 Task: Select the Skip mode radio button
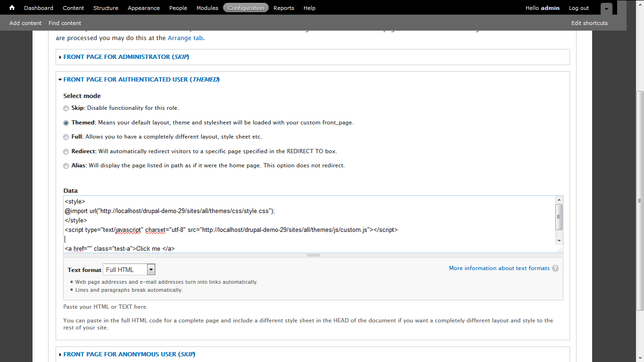point(66,108)
